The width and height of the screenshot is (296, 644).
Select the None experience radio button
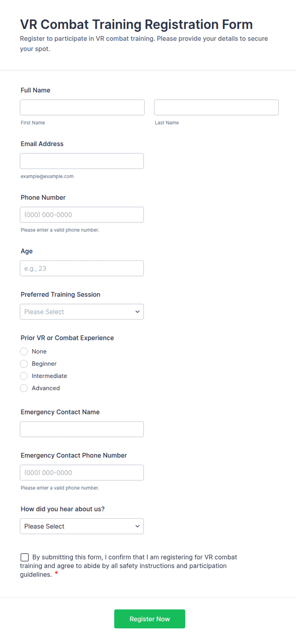tap(24, 351)
